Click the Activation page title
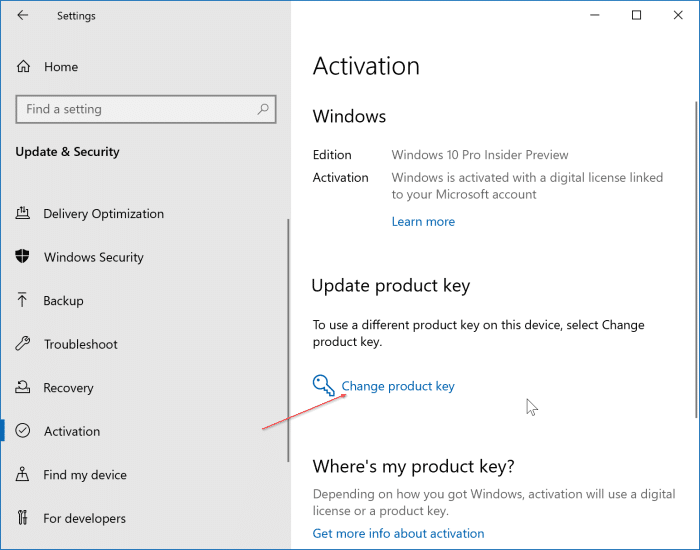This screenshot has height=550, width=700. tap(366, 66)
